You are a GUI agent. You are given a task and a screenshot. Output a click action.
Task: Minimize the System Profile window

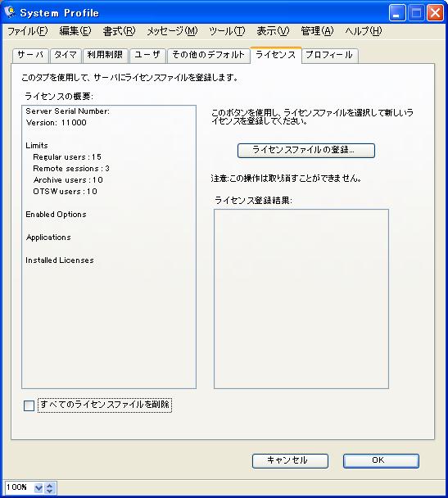pyautogui.click(x=397, y=13)
